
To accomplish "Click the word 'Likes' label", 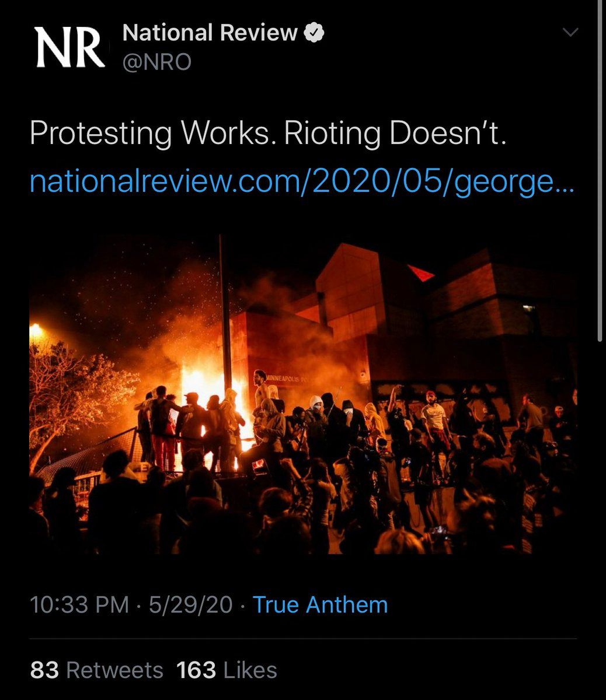I will click(x=250, y=670).
